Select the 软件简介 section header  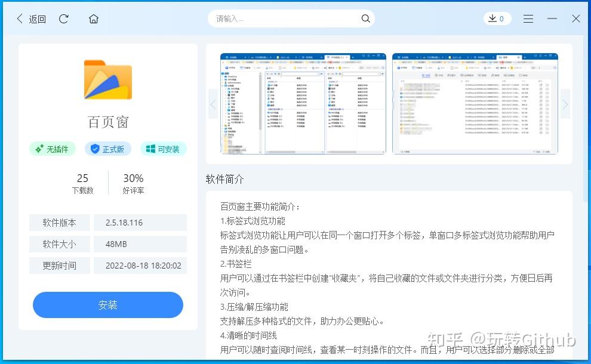click(224, 178)
